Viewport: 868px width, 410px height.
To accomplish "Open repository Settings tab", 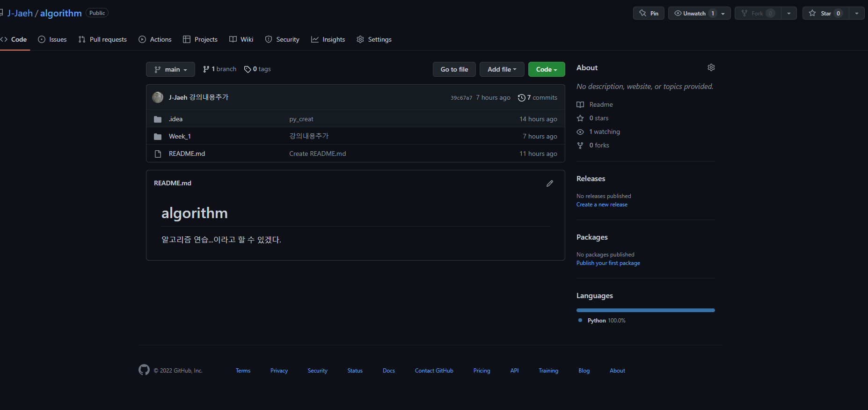I will click(374, 39).
